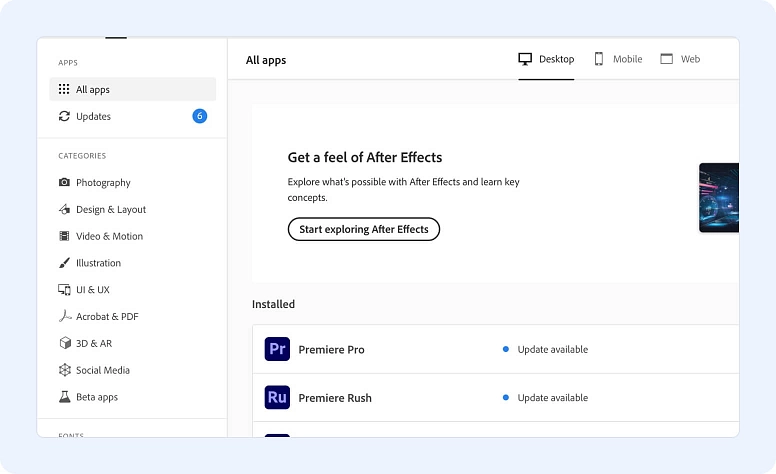Screen dimensions: 776x474
Task: Click the All apps grid icon
Action: tap(64, 89)
